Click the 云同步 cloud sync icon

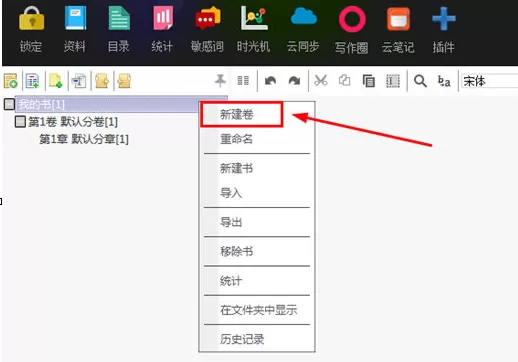[x=304, y=17]
